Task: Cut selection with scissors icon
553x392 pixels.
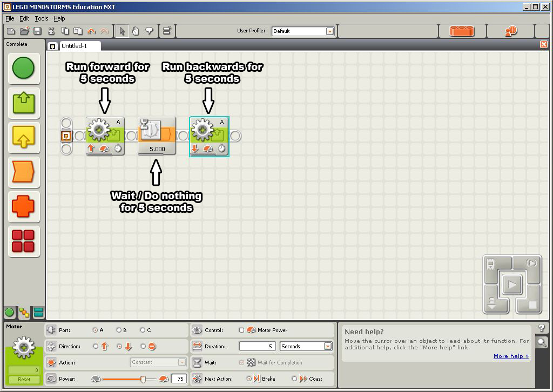Action: (x=51, y=31)
